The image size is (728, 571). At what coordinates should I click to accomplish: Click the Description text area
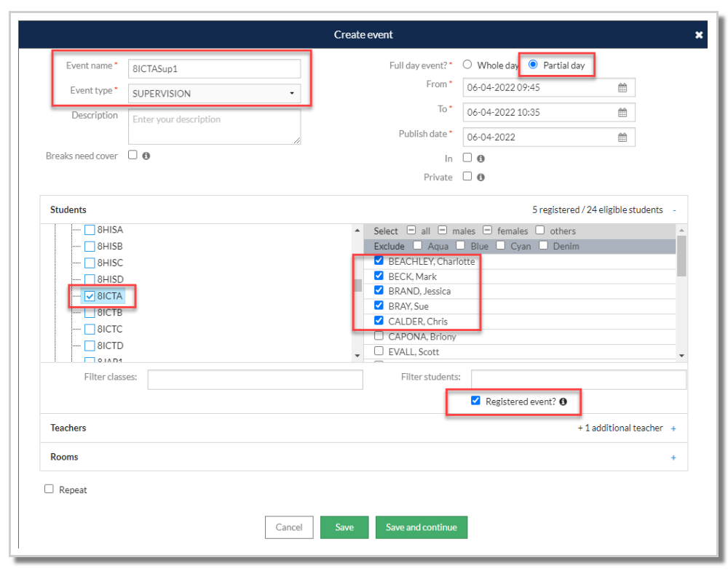click(x=214, y=127)
